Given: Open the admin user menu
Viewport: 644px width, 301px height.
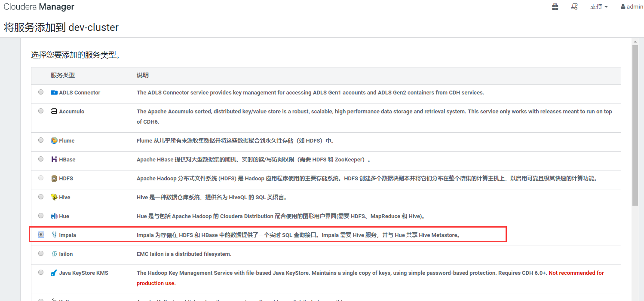Looking at the screenshot, I should (x=632, y=7).
